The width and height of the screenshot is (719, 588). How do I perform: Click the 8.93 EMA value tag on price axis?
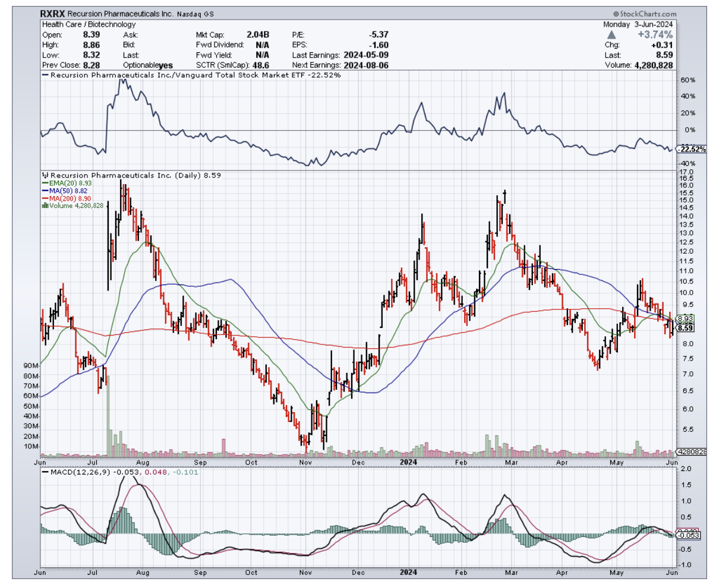coord(685,318)
